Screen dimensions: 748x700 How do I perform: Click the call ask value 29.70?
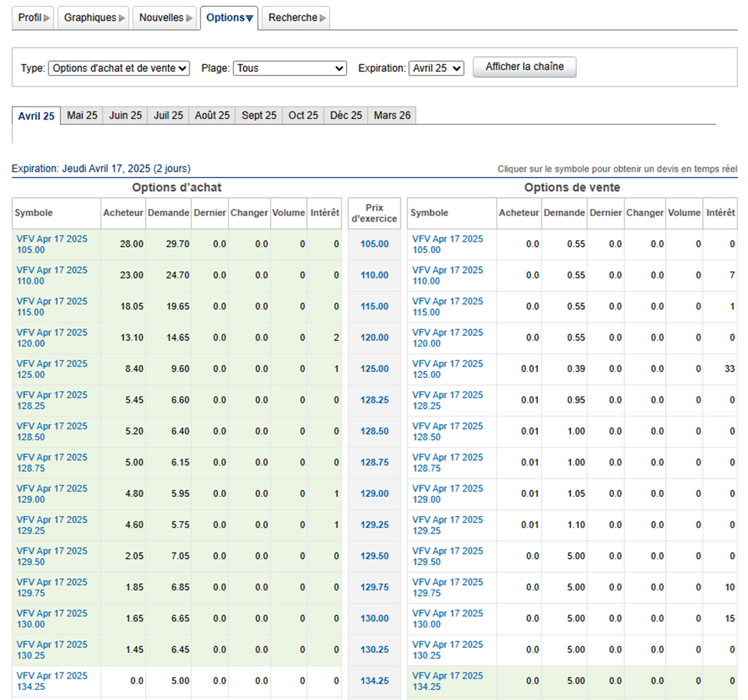(x=177, y=244)
